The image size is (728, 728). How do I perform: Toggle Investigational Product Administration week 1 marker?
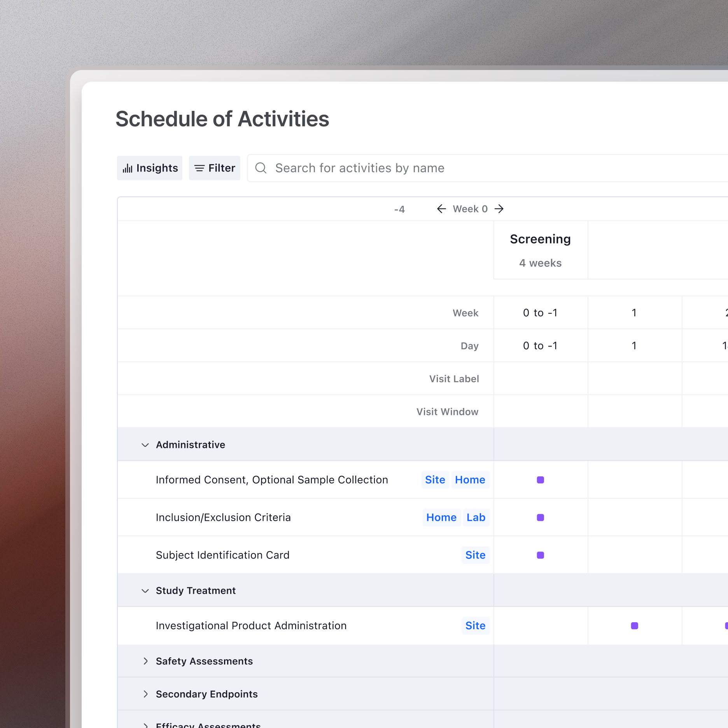pos(635,626)
